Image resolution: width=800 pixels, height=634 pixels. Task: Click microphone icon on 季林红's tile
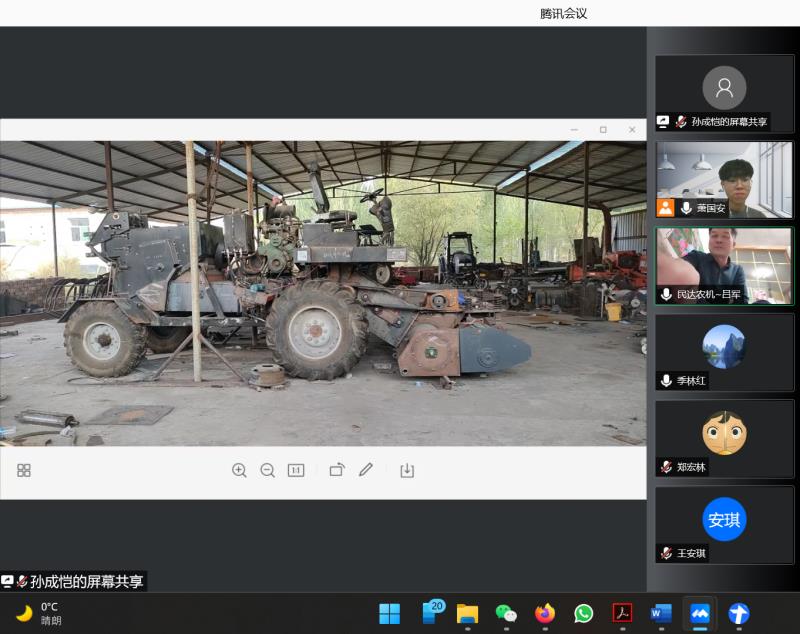tap(666, 381)
